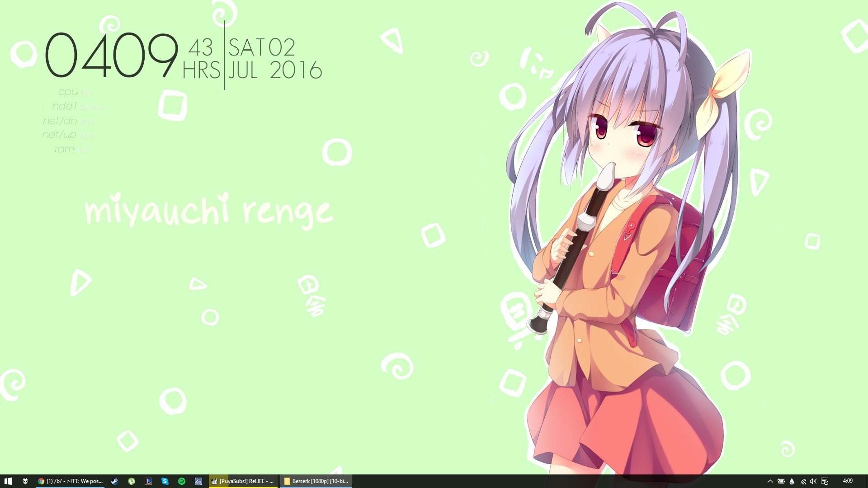Check battery status in the tray
868x488 pixels.
coord(781,481)
